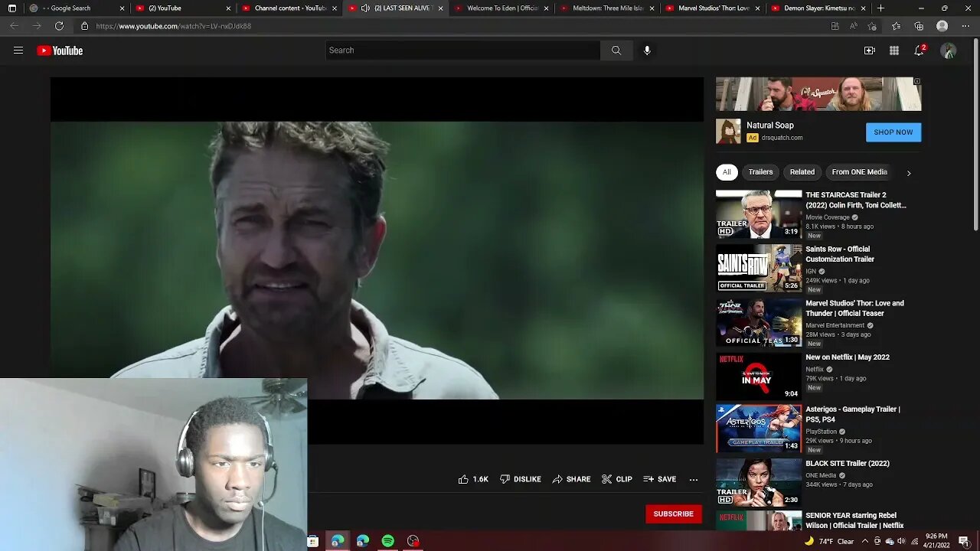Click the SHOP NOW ad button
The width and height of the screenshot is (980, 551).
click(893, 132)
